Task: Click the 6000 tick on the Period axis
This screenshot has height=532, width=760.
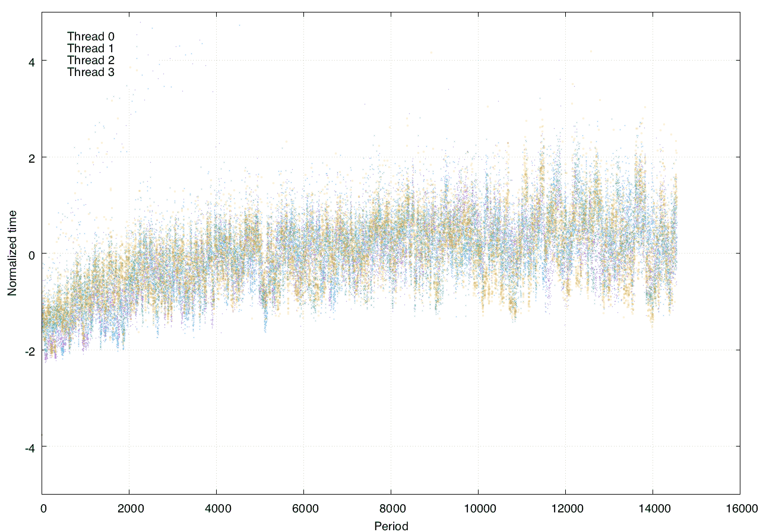Action: pos(303,509)
